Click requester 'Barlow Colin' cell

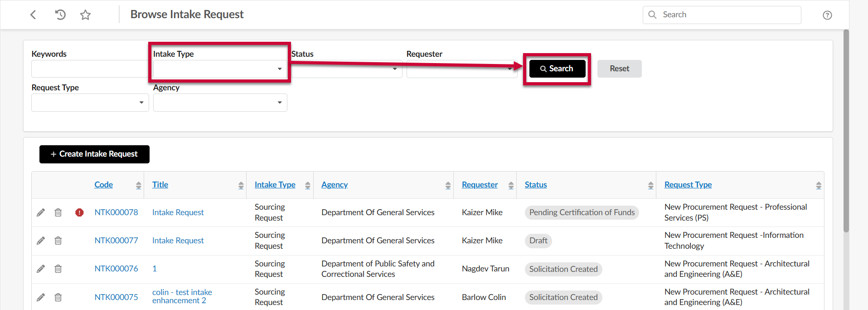tap(484, 297)
